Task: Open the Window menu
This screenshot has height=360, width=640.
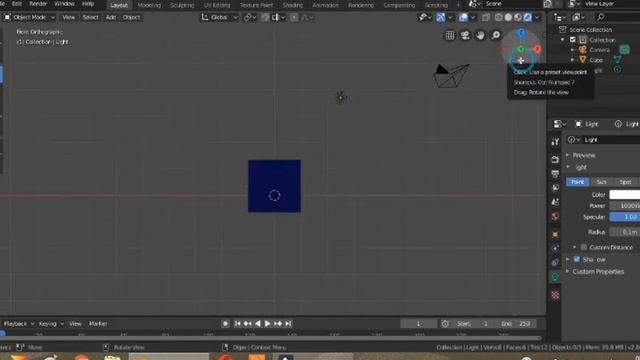Action: (64, 4)
